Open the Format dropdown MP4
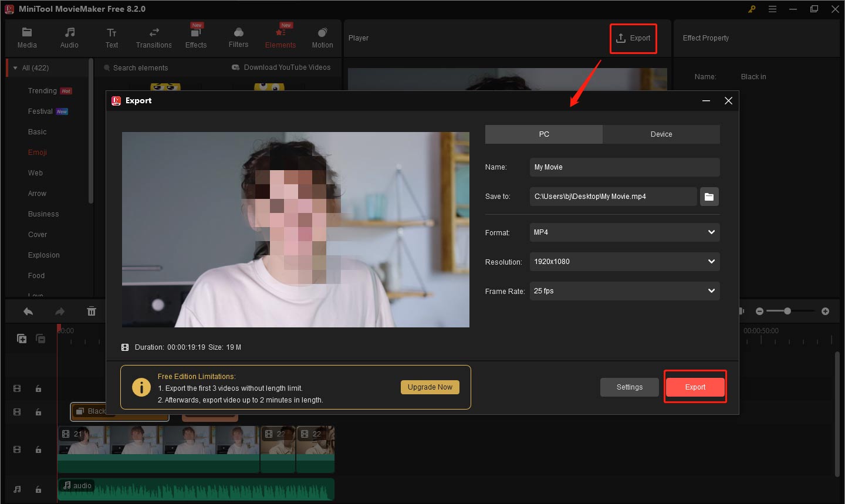845x504 pixels. (624, 232)
